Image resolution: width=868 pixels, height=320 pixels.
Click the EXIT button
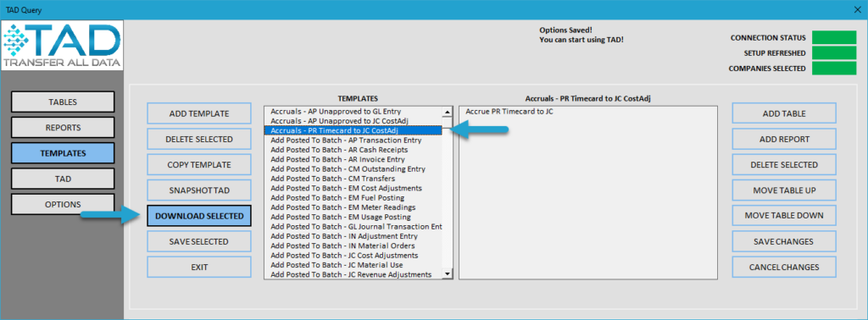click(x=199, y=267)
